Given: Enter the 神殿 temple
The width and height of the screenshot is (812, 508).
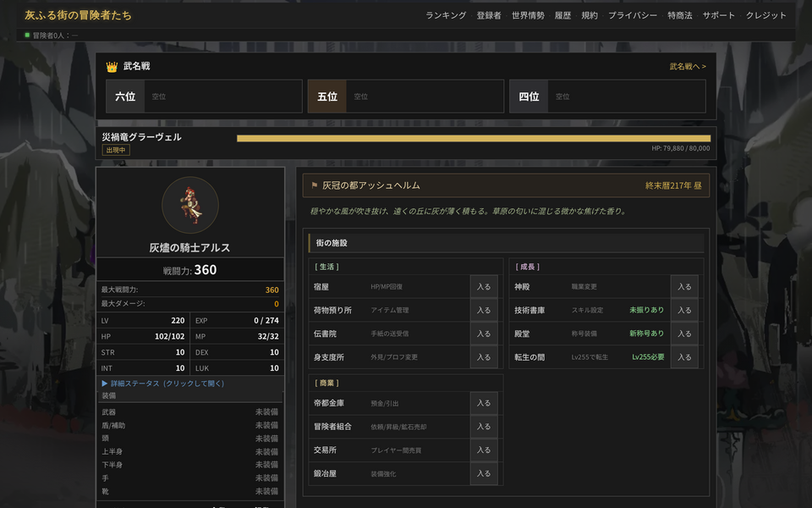Looking at the screenshot, I should (684, 287).
